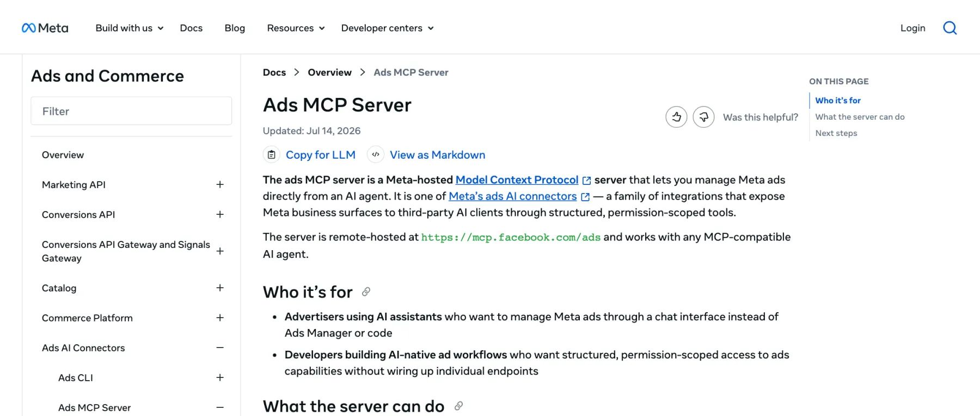This screenshot has height=416, width=980.
Task: Expand the Catalog section
Action: coord(220,288)
